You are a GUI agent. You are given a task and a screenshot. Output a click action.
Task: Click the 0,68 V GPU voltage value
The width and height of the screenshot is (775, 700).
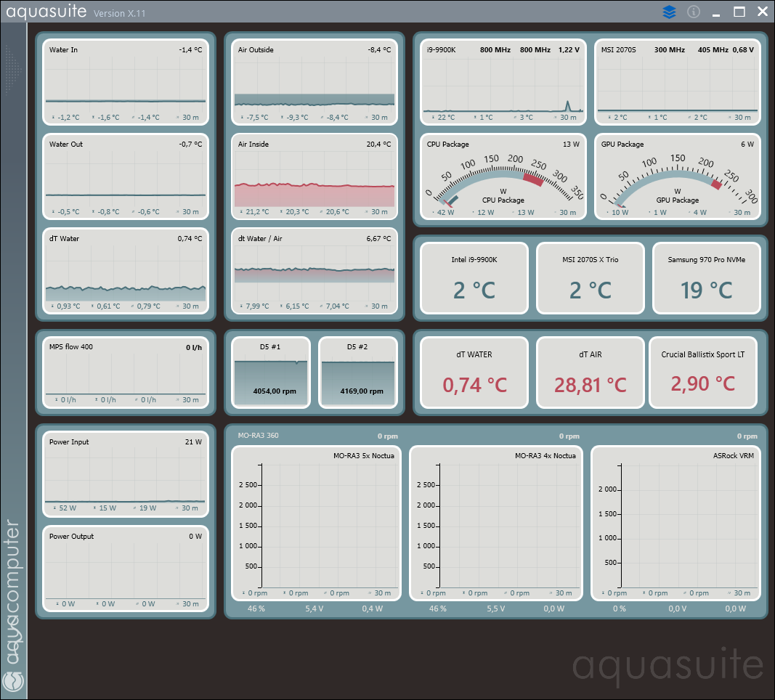(x=743, y=50)
